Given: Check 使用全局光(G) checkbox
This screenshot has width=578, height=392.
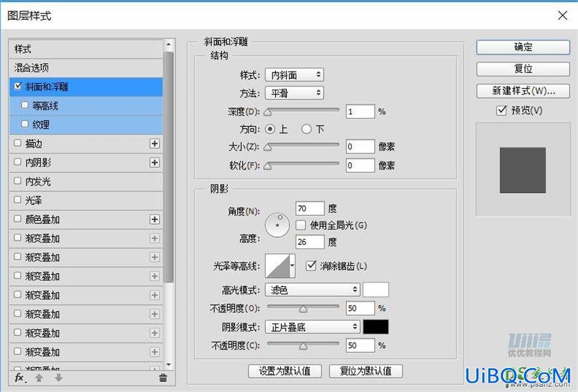Looking at the screenshot, I should pos(301,225).
